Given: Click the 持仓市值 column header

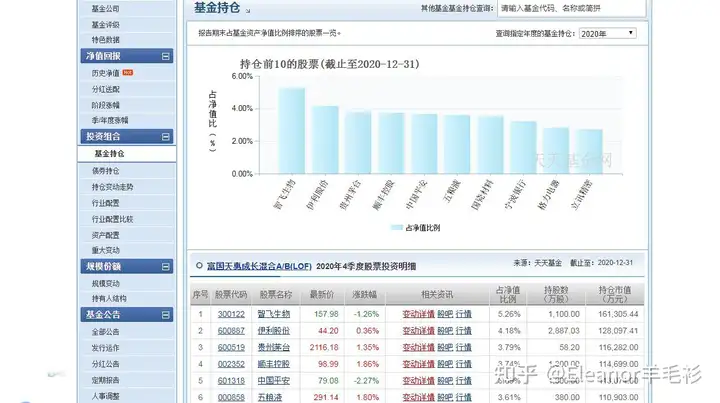Looking at the screenshot, I should pos(615,295).
